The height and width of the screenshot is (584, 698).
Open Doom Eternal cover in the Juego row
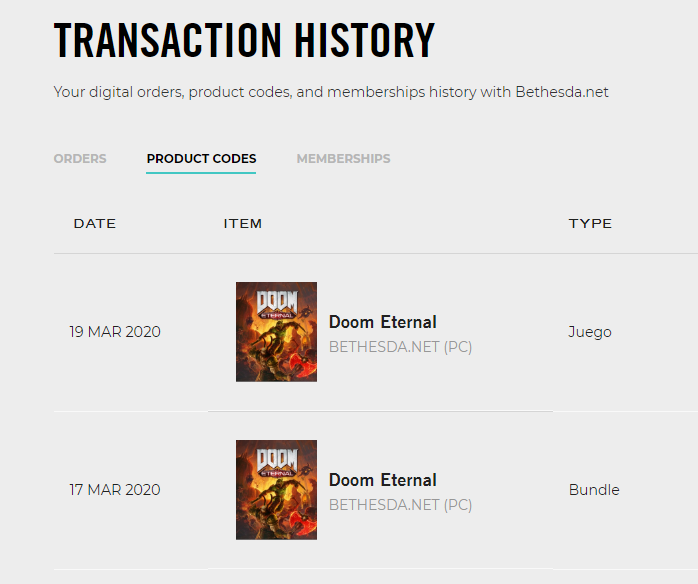276,332
